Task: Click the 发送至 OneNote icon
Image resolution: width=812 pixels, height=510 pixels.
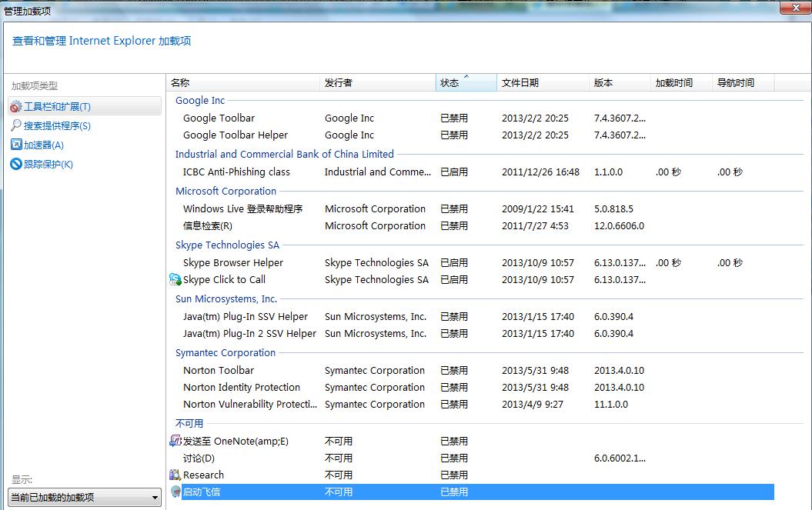Action: click(x=175, y=441)
